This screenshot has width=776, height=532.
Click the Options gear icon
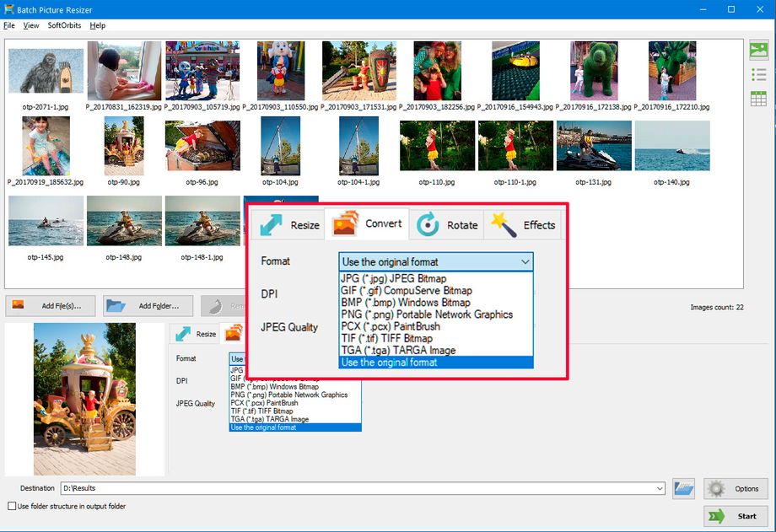(716, 488)
